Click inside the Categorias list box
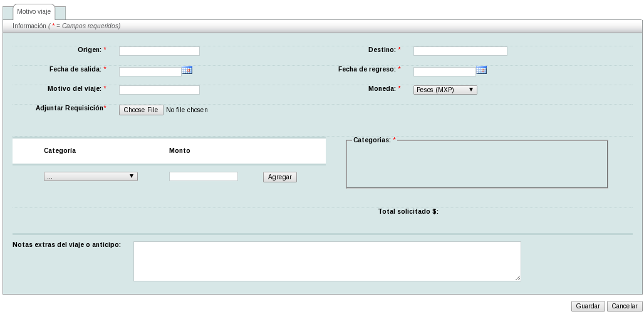 477,165
